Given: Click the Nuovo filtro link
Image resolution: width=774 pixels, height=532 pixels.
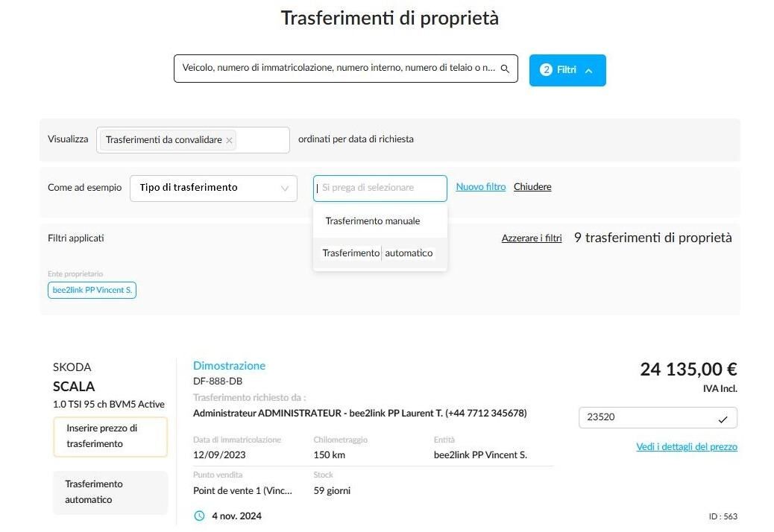Looking at the screenshot, I should tap(481, 187).
